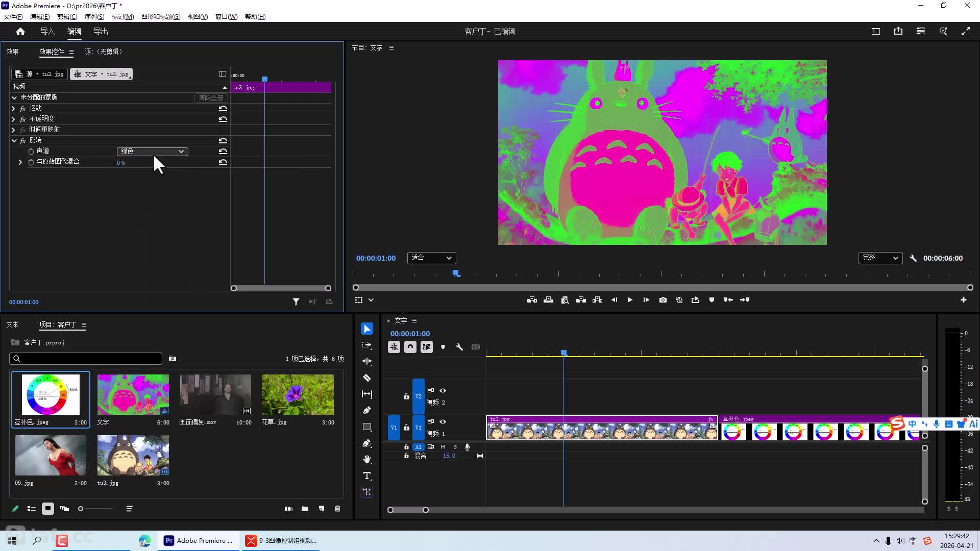Expand 与原始图像混合 property
980x551 pixels.
point(20,162)
